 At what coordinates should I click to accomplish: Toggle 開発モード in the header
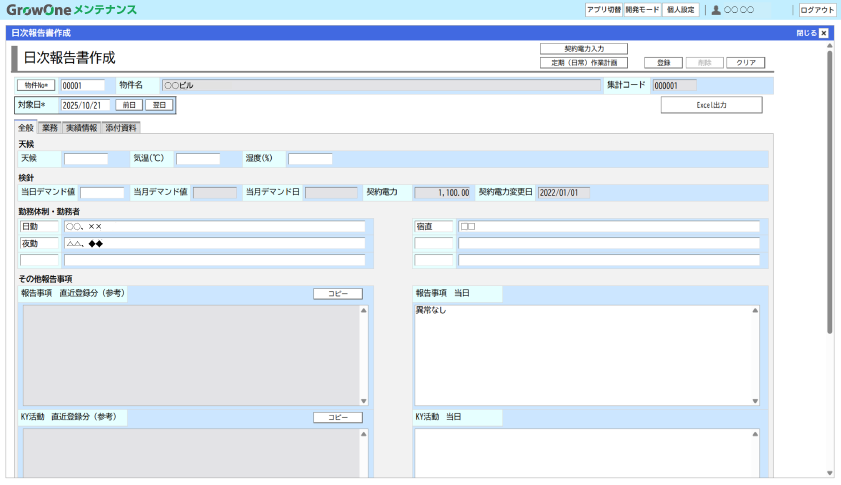tap(642, 10)
